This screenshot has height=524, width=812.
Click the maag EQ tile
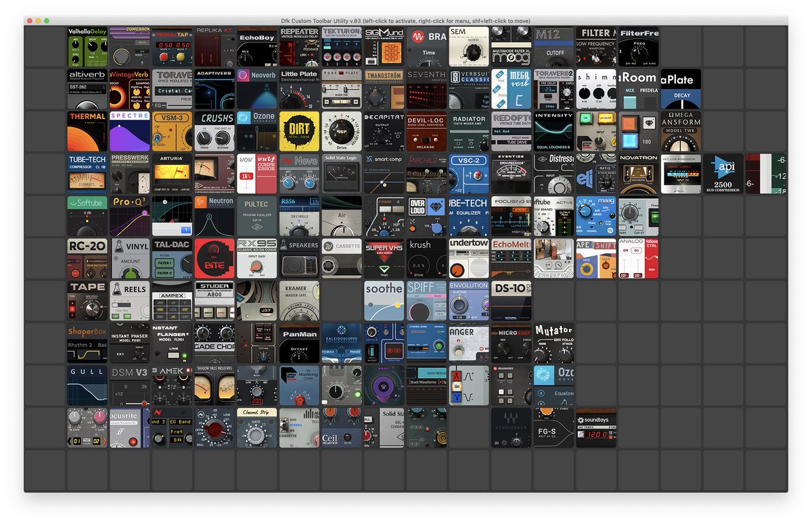pos(596,216)
